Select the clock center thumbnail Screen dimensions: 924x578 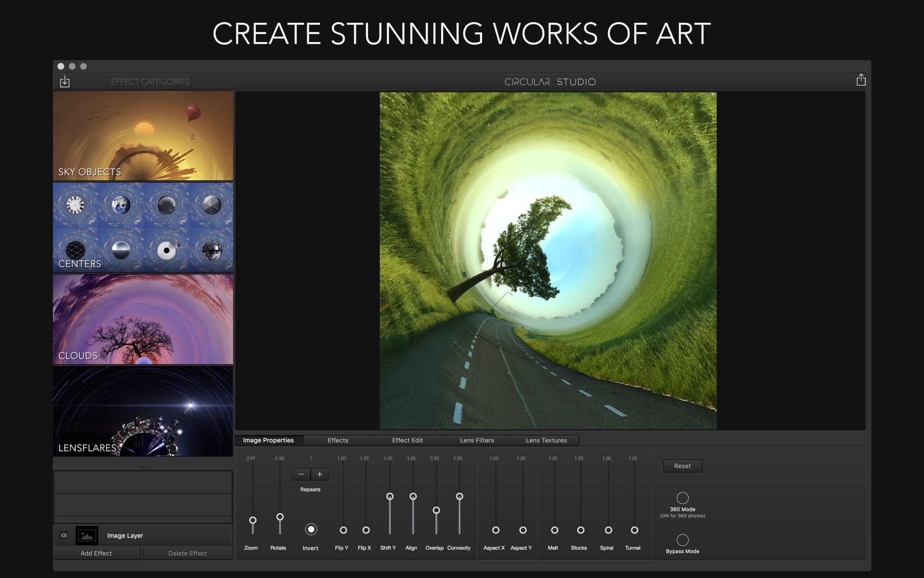pyautogui.click(x=74, y=205)
